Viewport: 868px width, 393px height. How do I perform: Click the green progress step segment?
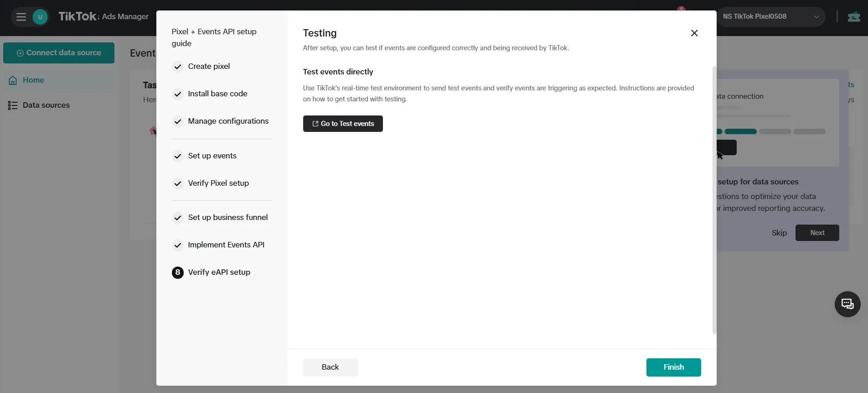point(740,131)
